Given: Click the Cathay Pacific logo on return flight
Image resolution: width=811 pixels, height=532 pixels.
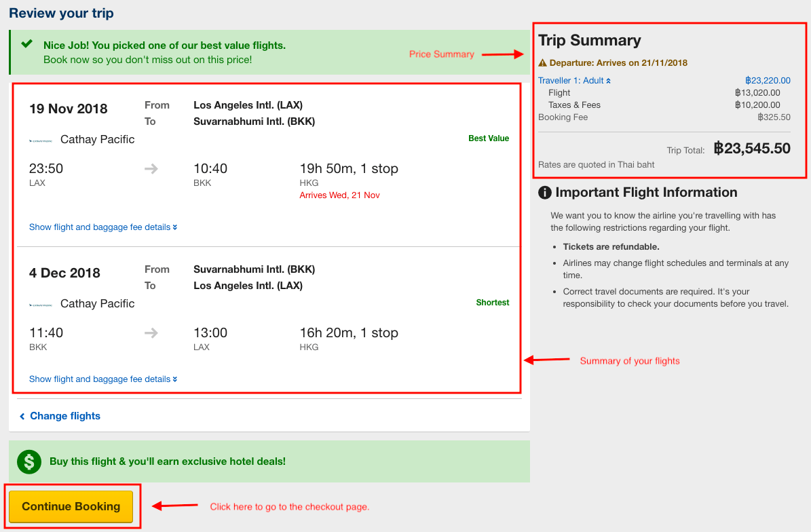Looking at the screenshot, I should (41, 305).
